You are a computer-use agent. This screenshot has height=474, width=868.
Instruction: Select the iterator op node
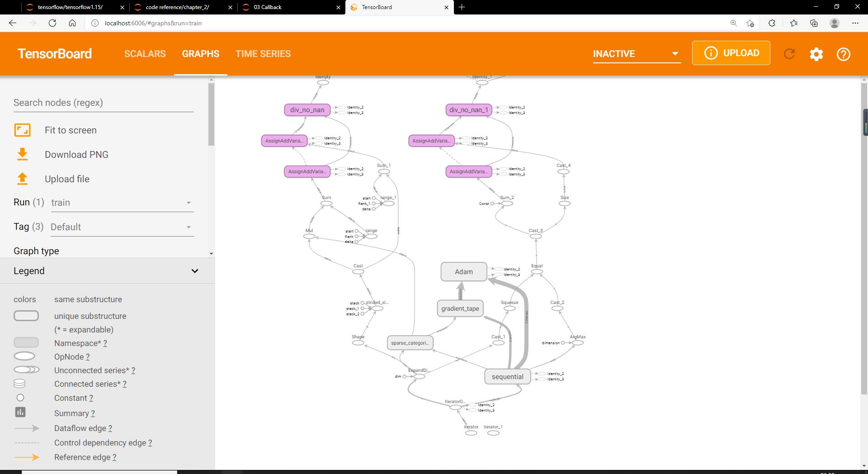[471, 433]
